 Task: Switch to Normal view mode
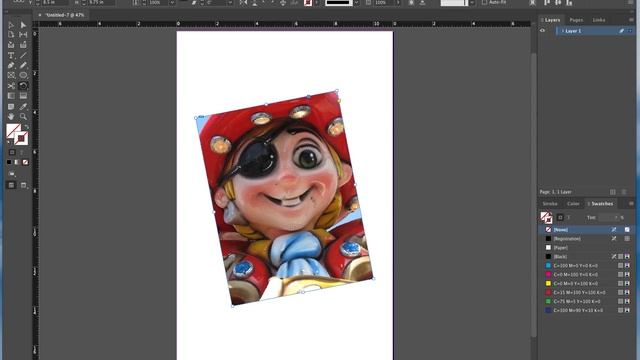[x=11, y=185]
